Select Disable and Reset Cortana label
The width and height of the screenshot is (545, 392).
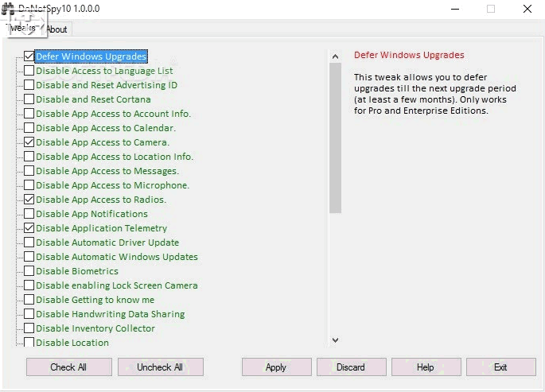pos(93,99)
